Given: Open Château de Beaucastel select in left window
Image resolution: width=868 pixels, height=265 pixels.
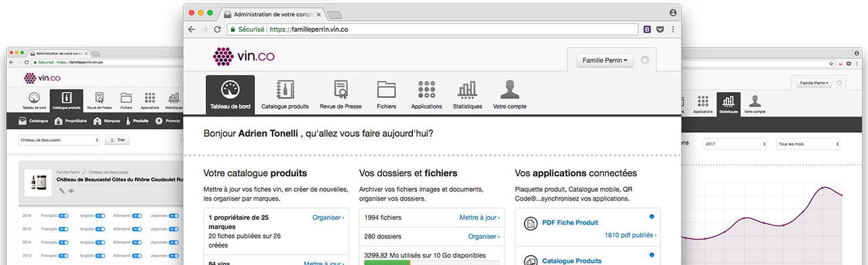Looking at the screenshot, I should [59, 140].
